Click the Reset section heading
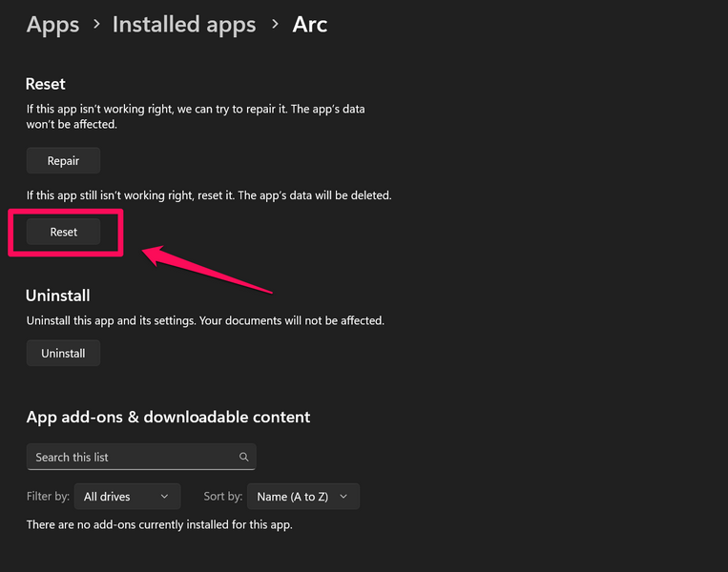 pos(46,85)
